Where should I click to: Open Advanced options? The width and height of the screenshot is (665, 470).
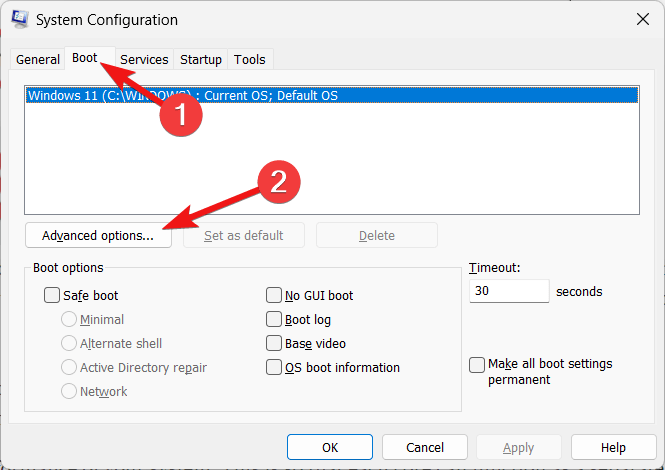[98, 236]
